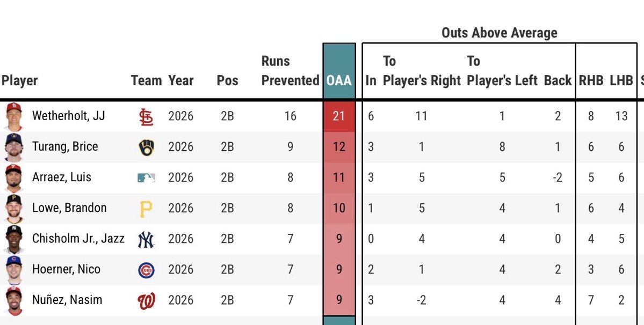
Task: Open Jazz Chisholm Jr.'s headshot photo
Action: coord(13,239)
